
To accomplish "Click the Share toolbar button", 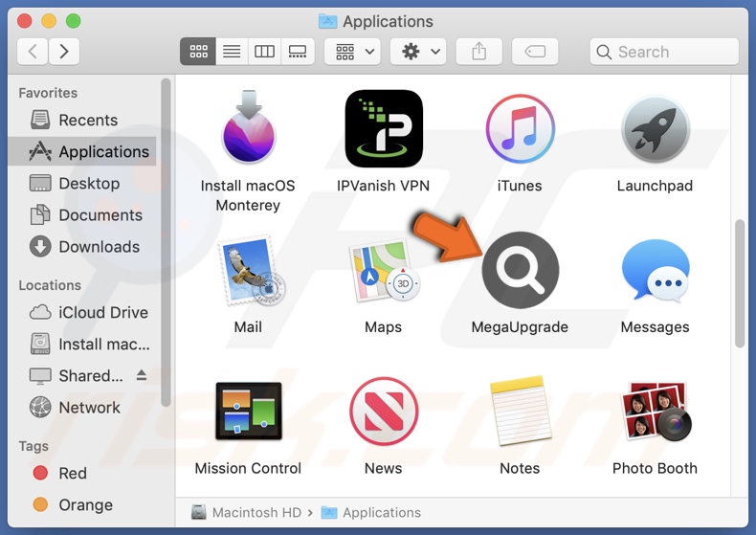I will coord(479,51).
